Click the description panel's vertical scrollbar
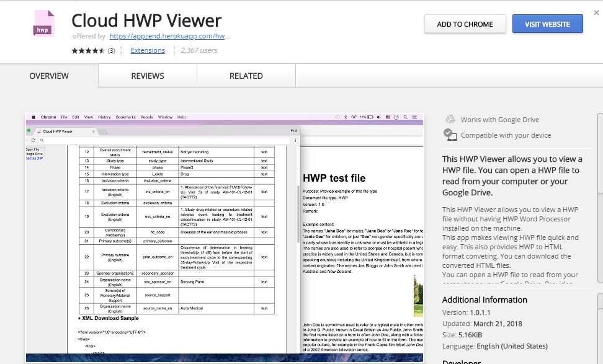 point(600,198)
